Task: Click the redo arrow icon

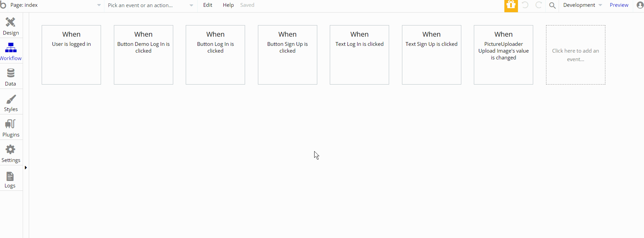Action: [x=539, y=5]
